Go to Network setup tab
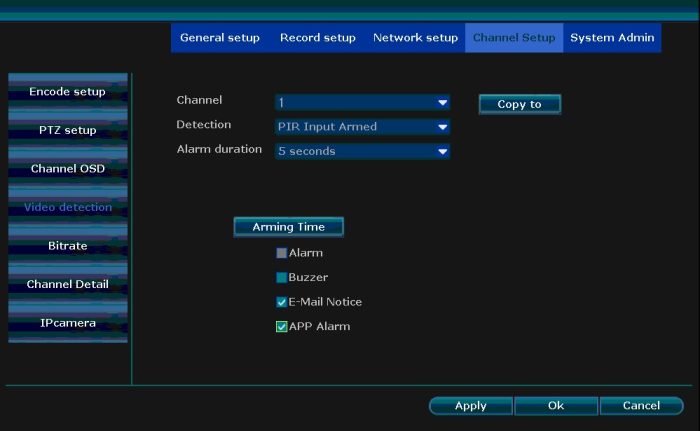This screenshot has width=700, height=431. pos(415,38)
